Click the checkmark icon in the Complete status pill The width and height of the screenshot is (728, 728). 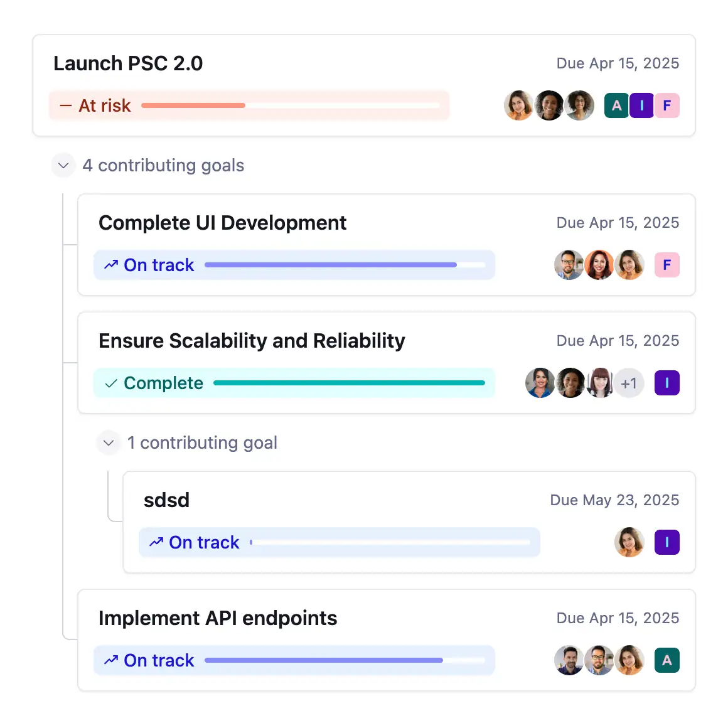tap(111, 383)
